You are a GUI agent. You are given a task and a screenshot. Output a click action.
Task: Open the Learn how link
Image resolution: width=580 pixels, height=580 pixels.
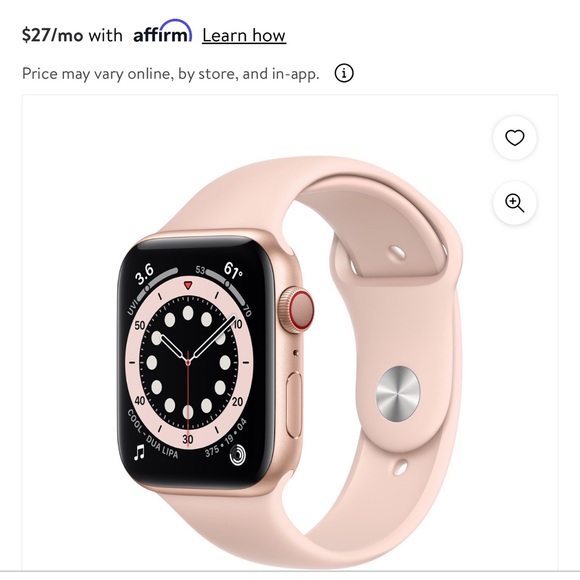tap(244, 36)
